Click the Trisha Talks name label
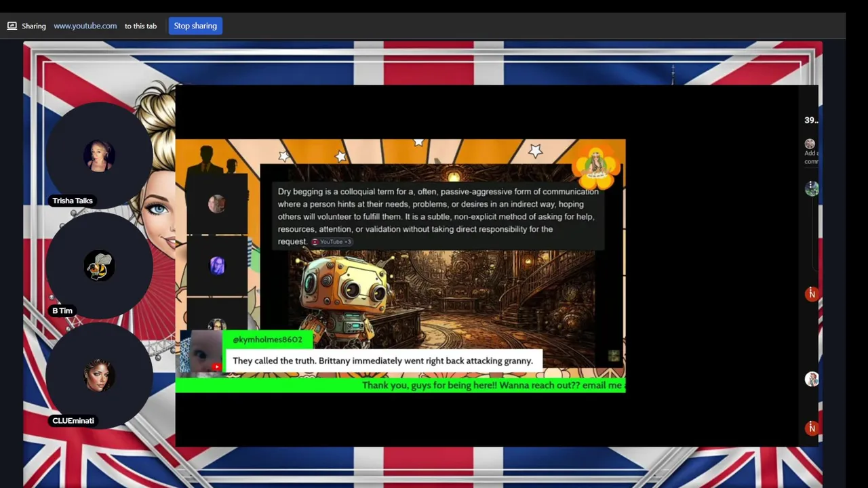Viewport: 868px width, 488px height. pyautogui.click(x=73, y=201)
